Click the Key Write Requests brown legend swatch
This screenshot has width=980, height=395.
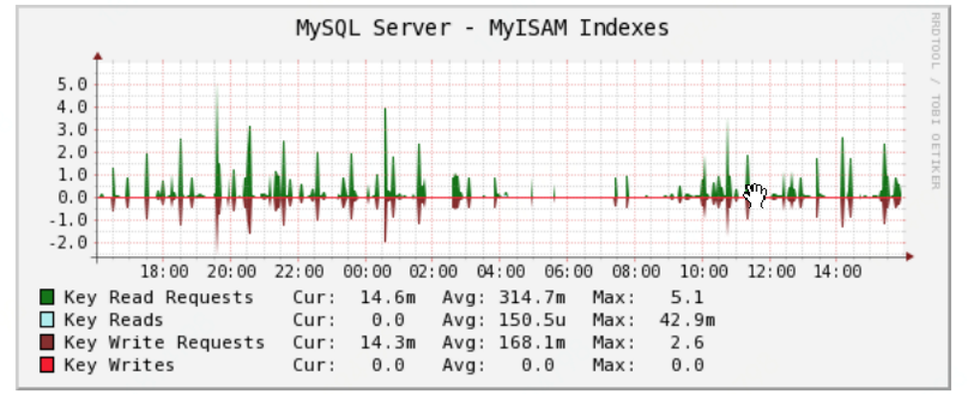[47, 342]
